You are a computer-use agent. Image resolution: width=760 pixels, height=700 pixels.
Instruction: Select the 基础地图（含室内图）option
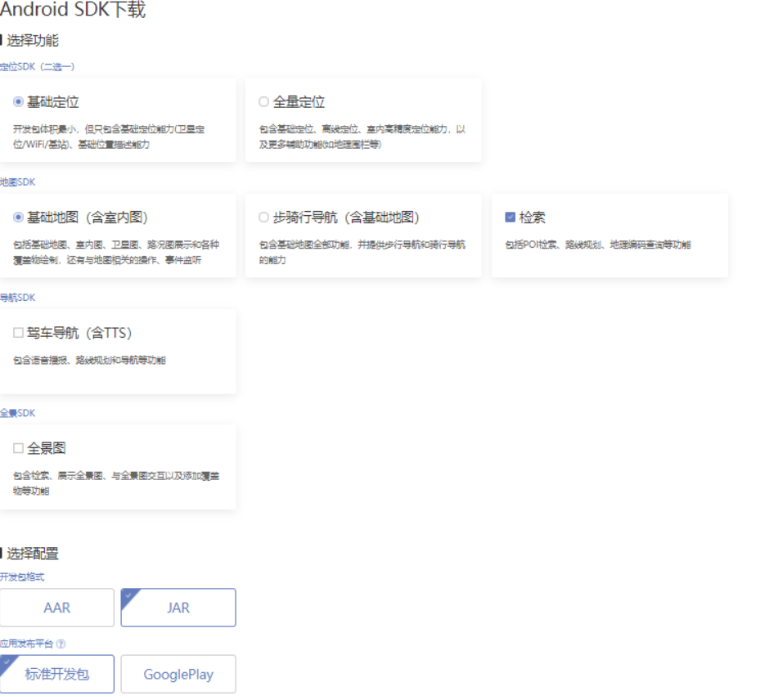pos(19,218)
